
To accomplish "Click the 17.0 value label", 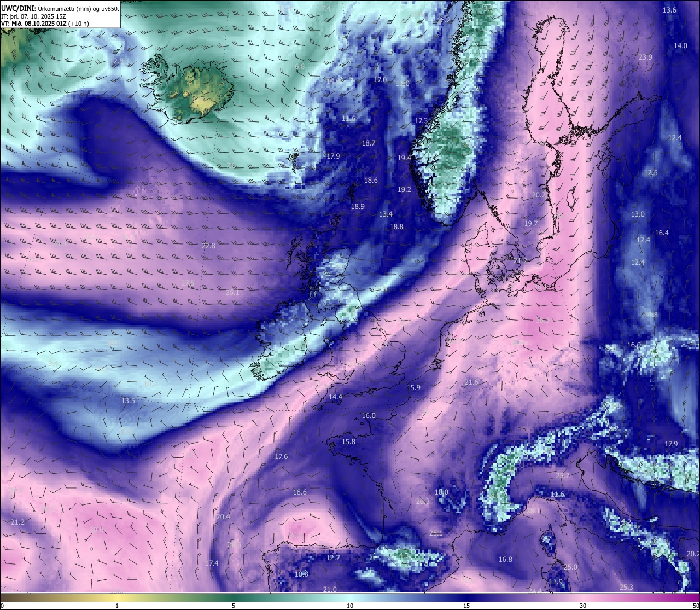I will click(x=380, y=79).
